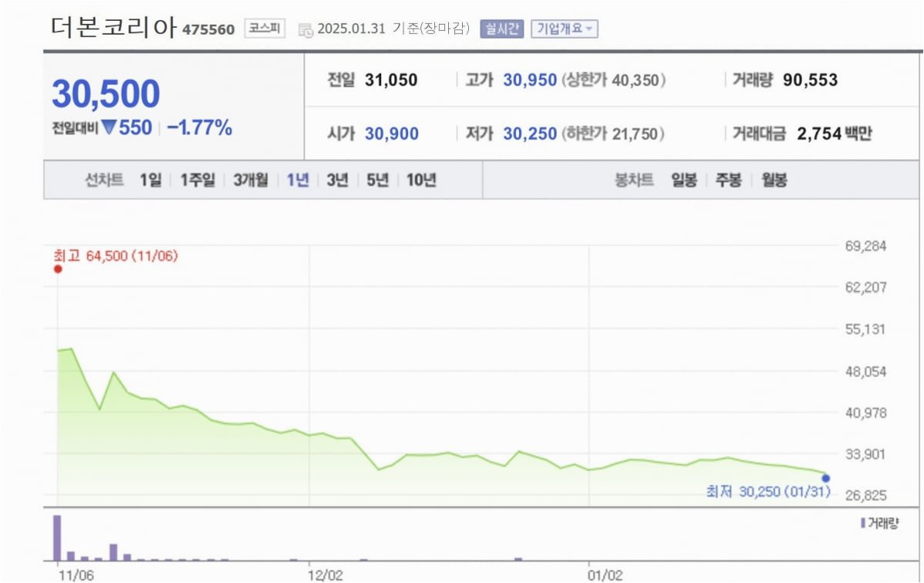
Task: Click the 코스피 market badge
Action: tap(265, 29)
